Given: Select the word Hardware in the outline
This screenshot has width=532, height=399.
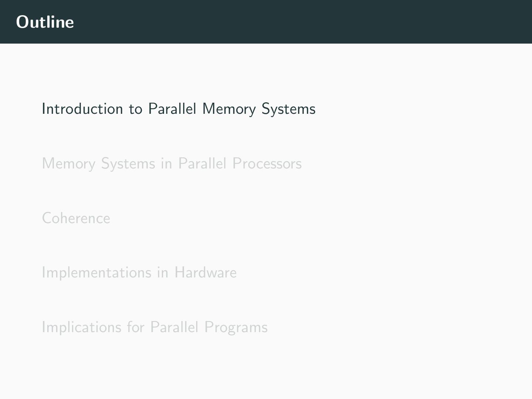Looking at the screenshot, I should [x=205, y=273].
